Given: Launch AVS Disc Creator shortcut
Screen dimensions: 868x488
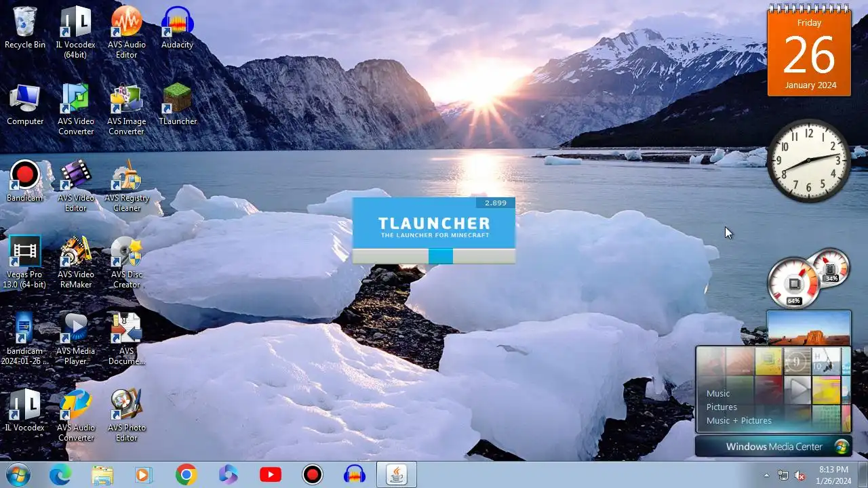Looking at the screenshot, I should (x=126, y=262).
